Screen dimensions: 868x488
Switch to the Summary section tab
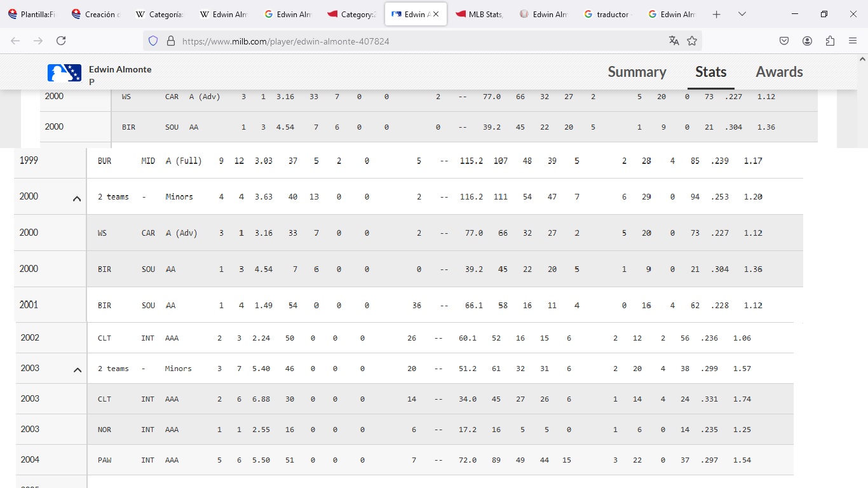coord(637,72)
